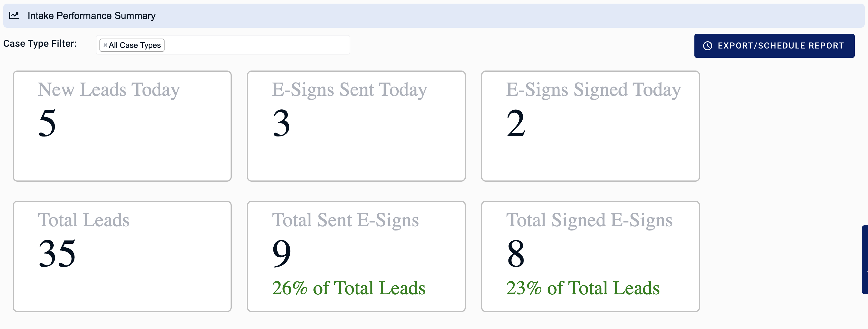Click the Case Type Filter label
Image resolution: width=868 pixels, height=329 pixels.
(40, 44)
